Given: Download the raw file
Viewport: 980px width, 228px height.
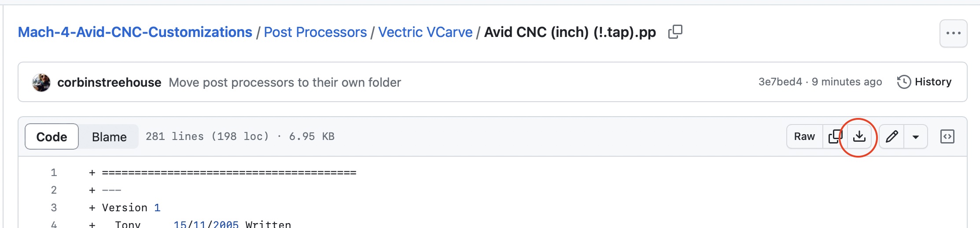Looking at the screenshot, I should coord(859,137).
